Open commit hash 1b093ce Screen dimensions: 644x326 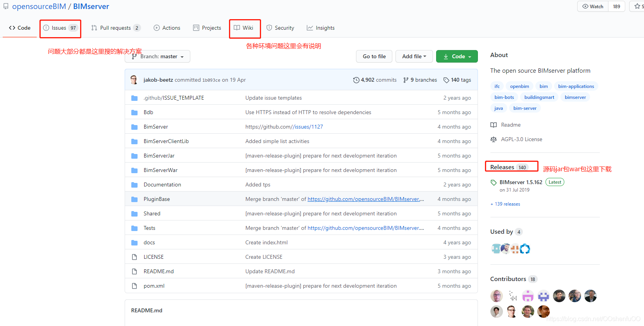(x=211, y=80)
